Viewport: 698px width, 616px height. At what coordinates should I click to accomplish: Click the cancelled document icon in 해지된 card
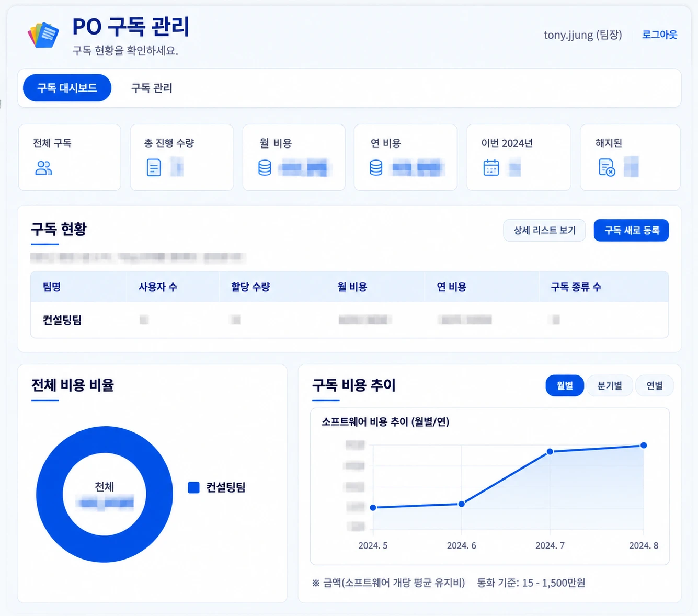click(607, 168)
